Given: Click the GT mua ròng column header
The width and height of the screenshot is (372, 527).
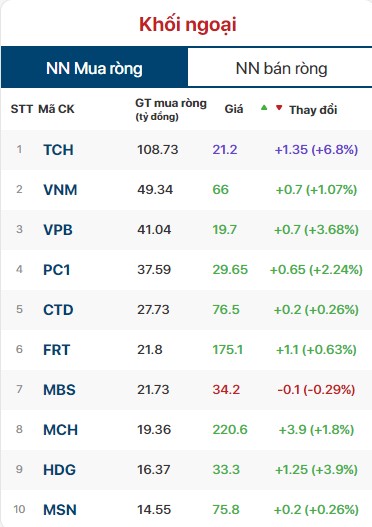Looking at the screenshot, I should (171, 109).
